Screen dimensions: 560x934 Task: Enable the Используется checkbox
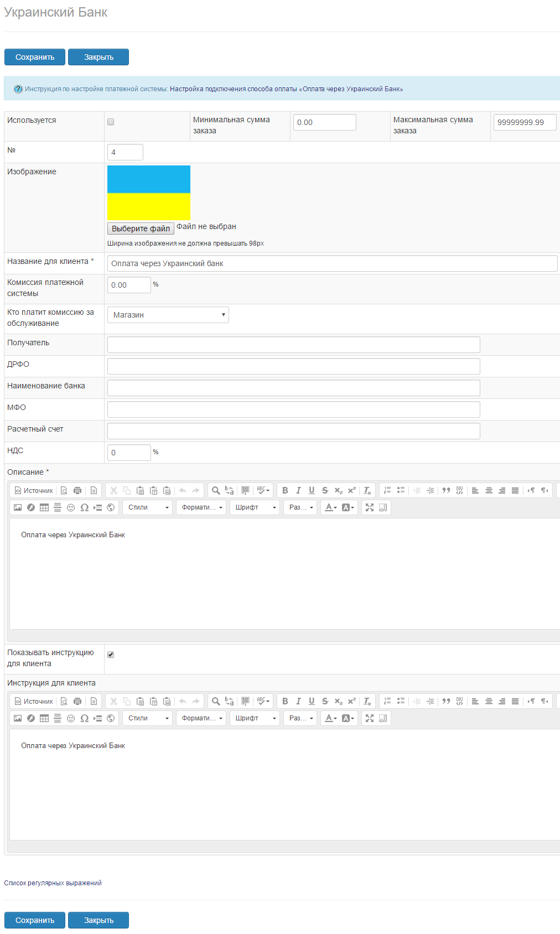111,122
